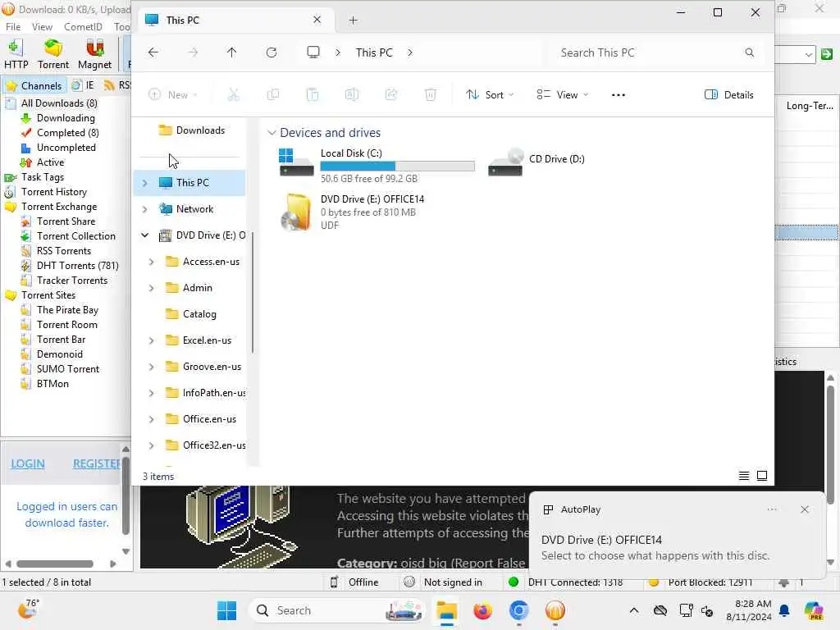Expand Groove.en-us folder node
Image resolution: width=840 pixels, height=630 pixels.
tap(151, 367)
